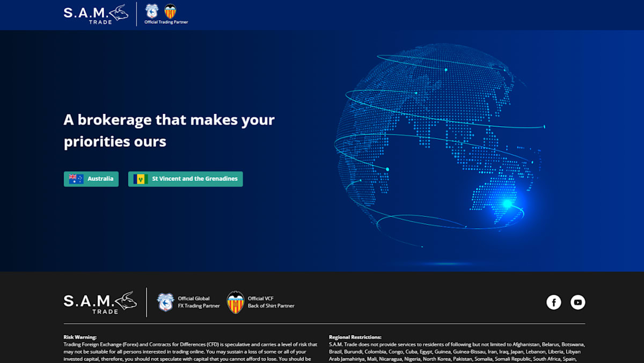
Task: Click the footer Valencia CF crest
Action: pyautogui.click(x=235, y=302)
